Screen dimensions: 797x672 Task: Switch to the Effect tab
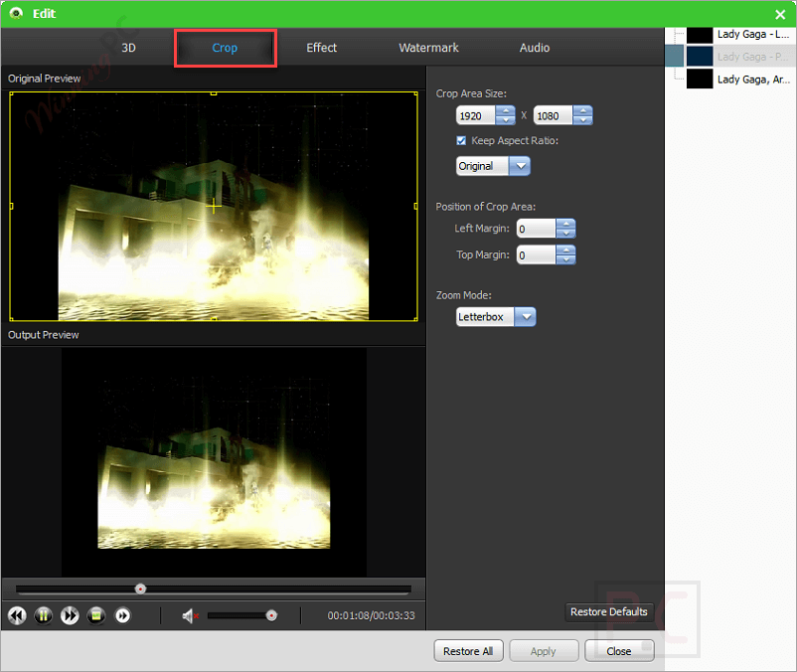coord(321,48)
